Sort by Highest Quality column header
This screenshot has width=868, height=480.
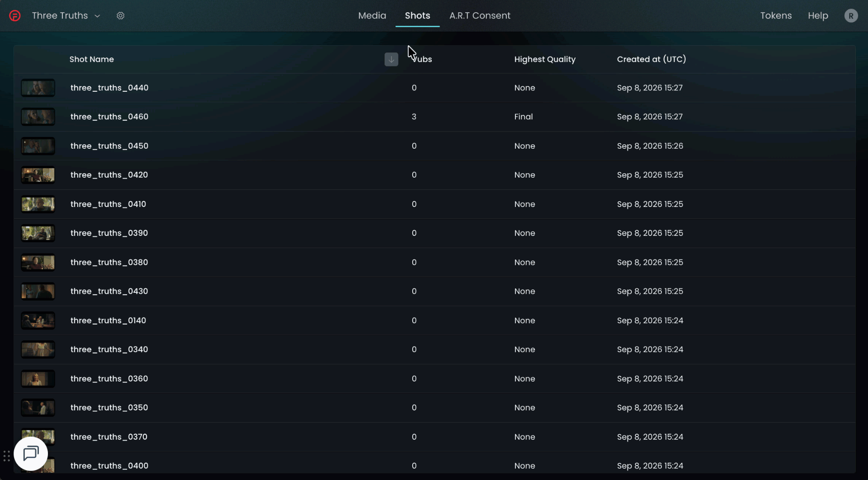[x=545, y=59]
